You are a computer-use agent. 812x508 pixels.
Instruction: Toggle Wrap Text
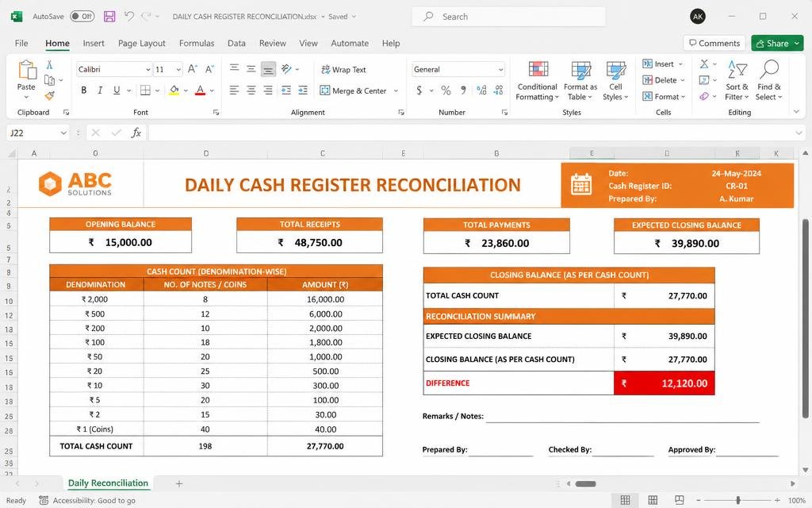343,70
